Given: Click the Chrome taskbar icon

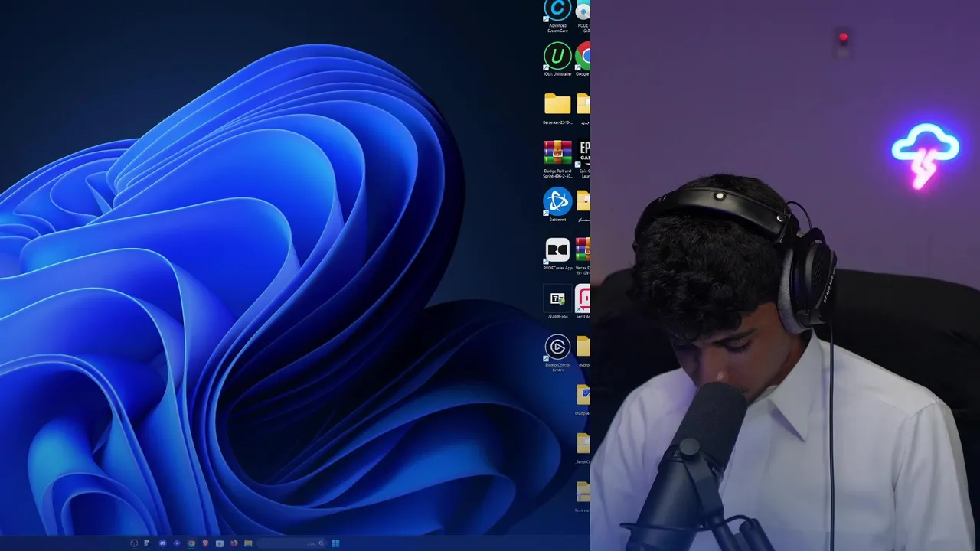Looking at the screenshot, I should pyautogui.click(x=191, y=543).
